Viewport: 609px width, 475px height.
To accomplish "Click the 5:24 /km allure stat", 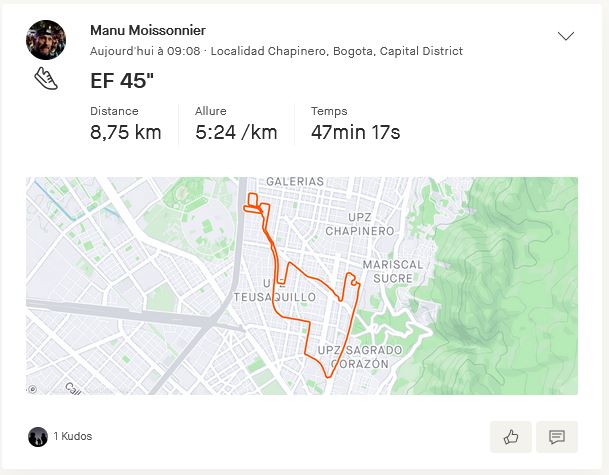I will [236, 132].
